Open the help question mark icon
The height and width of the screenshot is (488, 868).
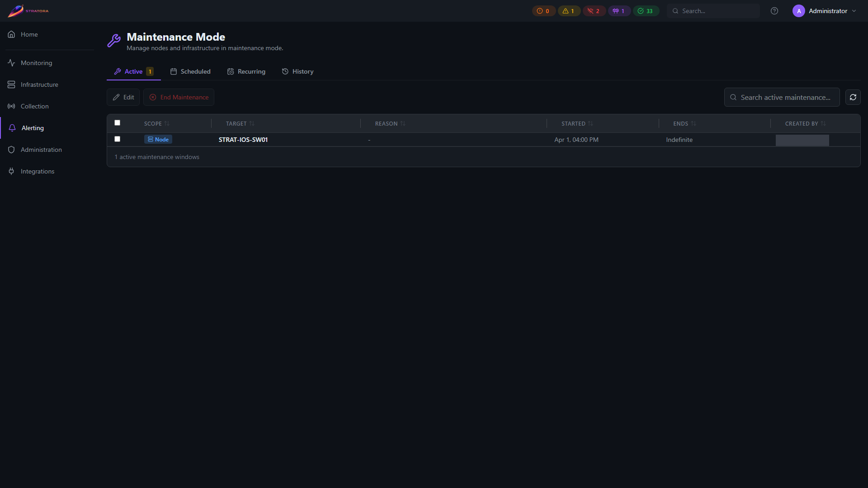(x=774, y=11)
